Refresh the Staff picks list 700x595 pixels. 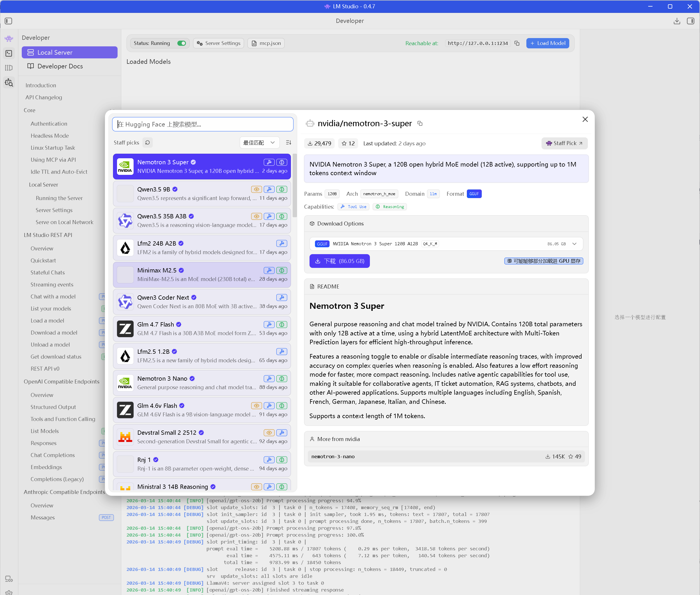pos(147,143)
